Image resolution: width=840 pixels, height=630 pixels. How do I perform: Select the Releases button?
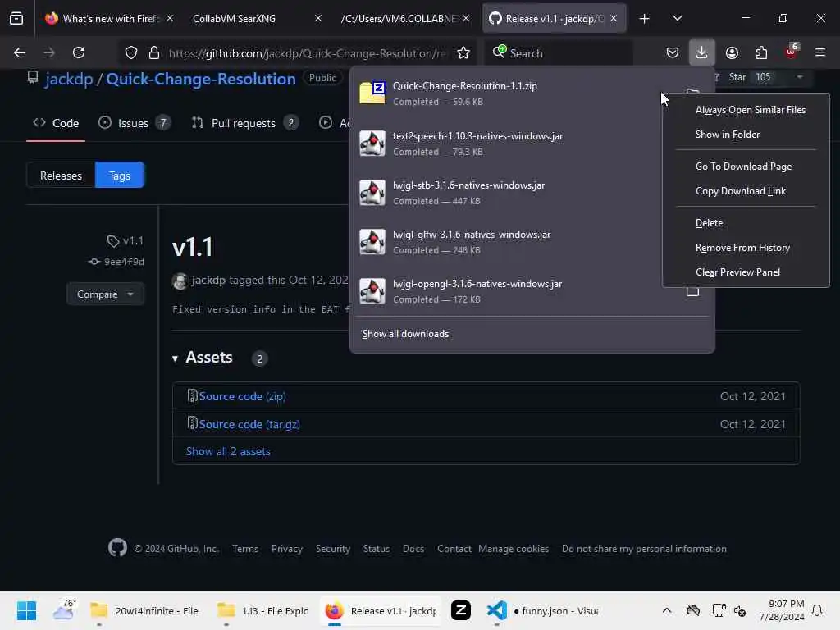point(61,176)
